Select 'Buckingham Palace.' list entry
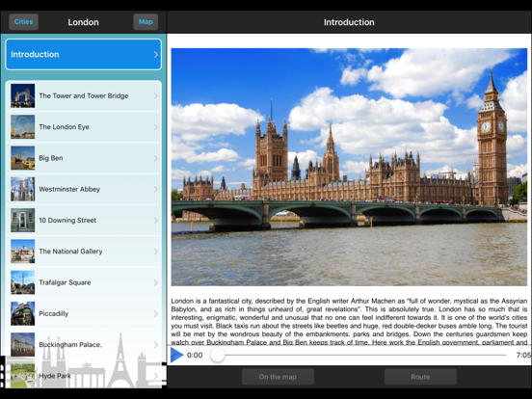 pos(84,345)
